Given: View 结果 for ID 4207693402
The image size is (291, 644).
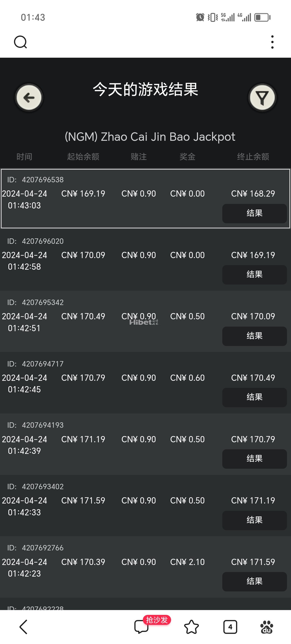Looking at the screenshot, I should (x=254, y=520).
